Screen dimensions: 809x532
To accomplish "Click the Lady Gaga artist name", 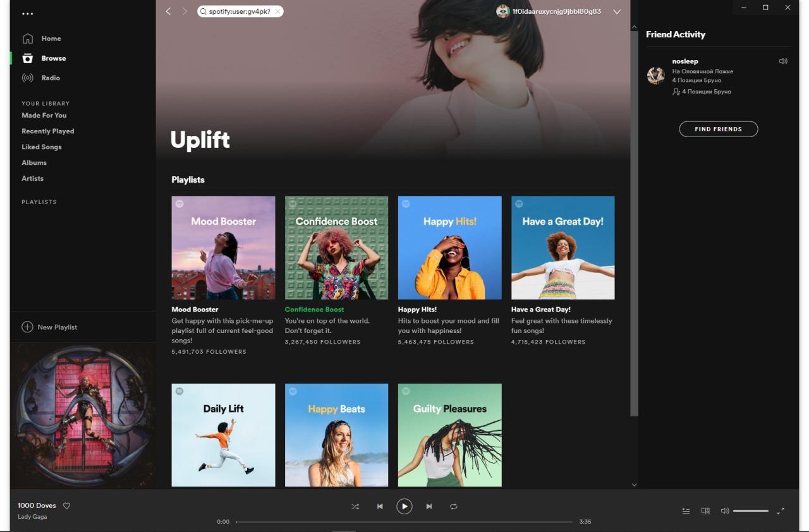I will point(32,517).
